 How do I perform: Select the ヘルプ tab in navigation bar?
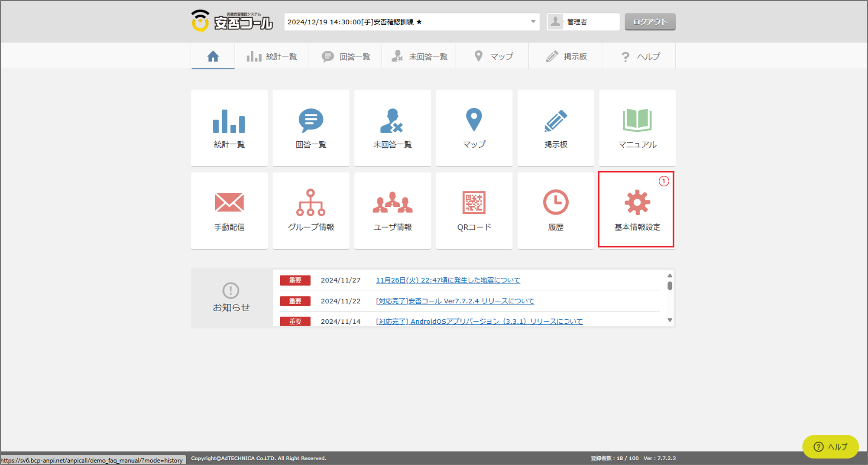639,56
